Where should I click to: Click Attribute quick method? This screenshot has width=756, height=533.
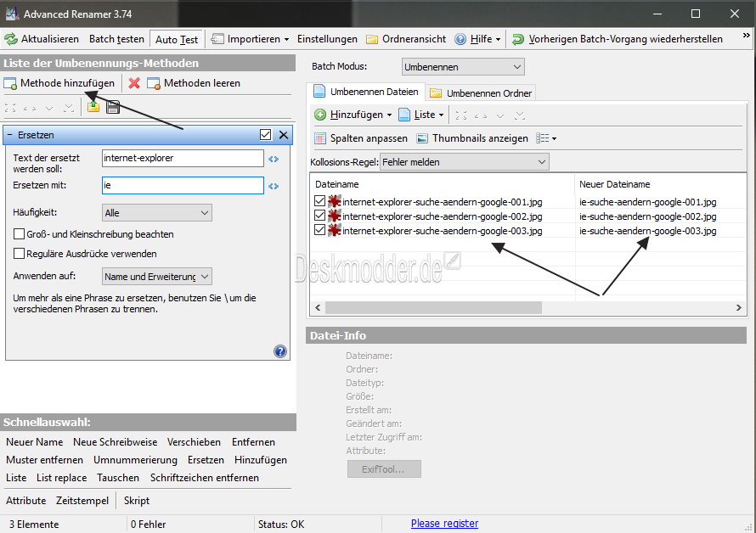(x=26, y=501)
